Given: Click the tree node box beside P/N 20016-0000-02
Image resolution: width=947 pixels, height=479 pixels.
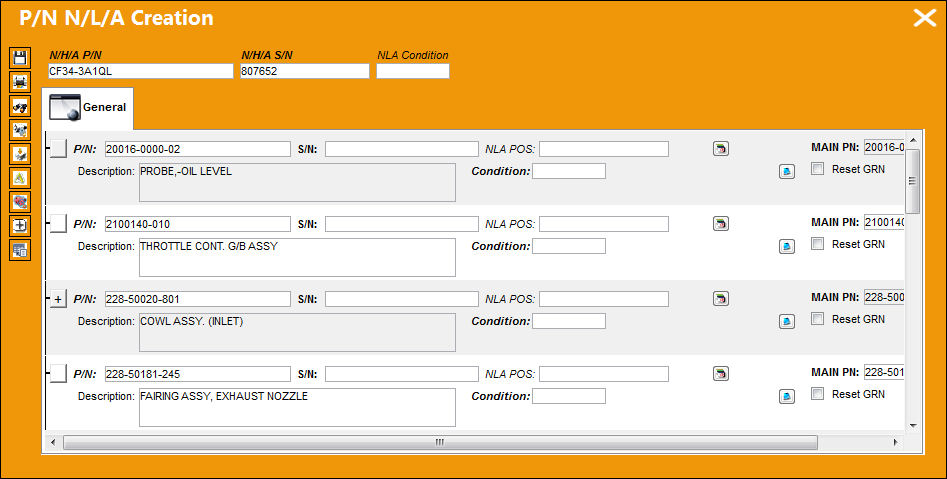Looking at the screenshot, I should tap(58, 149).
